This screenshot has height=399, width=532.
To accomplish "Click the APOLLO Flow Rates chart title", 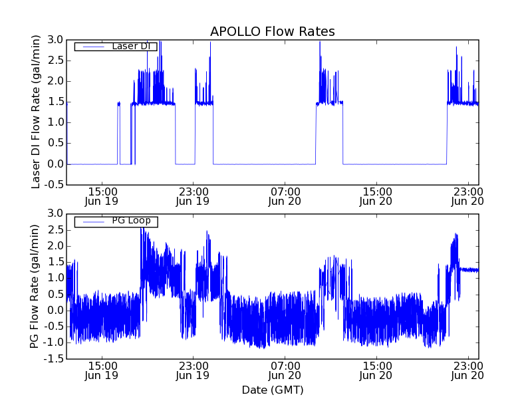I will [272, 32].
